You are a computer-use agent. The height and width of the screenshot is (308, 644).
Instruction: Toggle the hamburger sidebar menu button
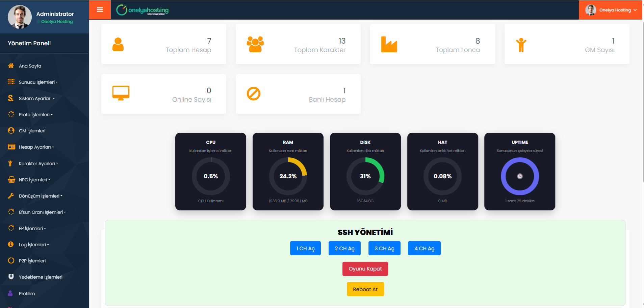tap(100, 10)
